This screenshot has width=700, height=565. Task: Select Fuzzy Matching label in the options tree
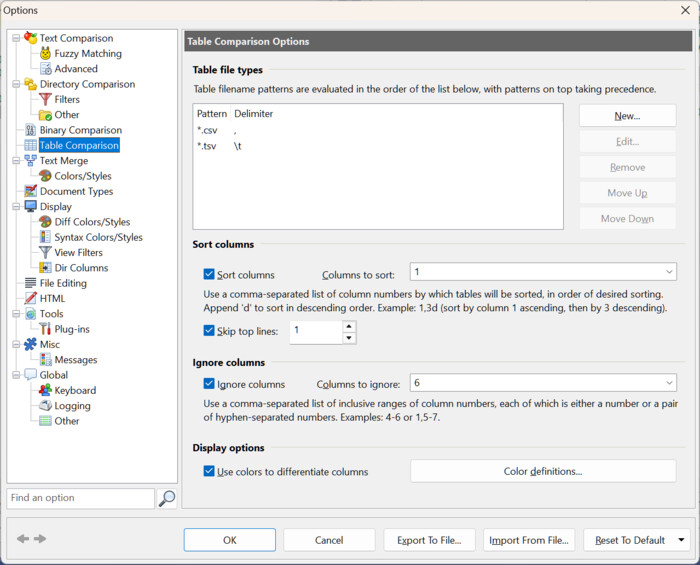pyautogui.click(x=88, y=54)
